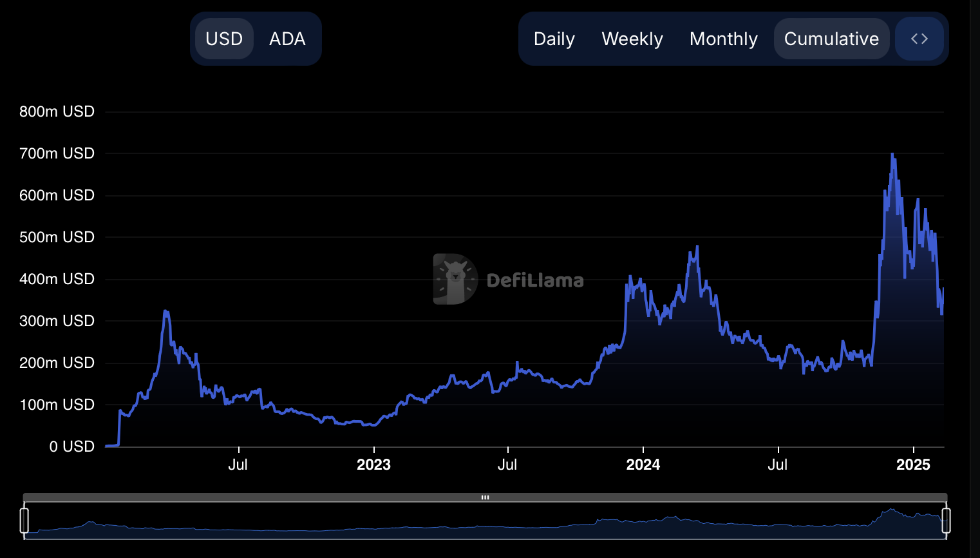
Task: Click the 2025 axis label
Action: 913,465
